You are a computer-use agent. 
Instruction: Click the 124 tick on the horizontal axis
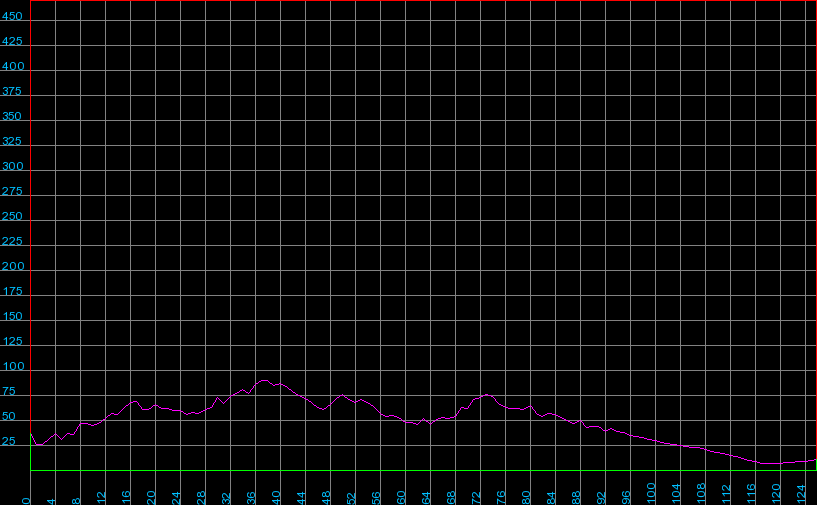802,494
